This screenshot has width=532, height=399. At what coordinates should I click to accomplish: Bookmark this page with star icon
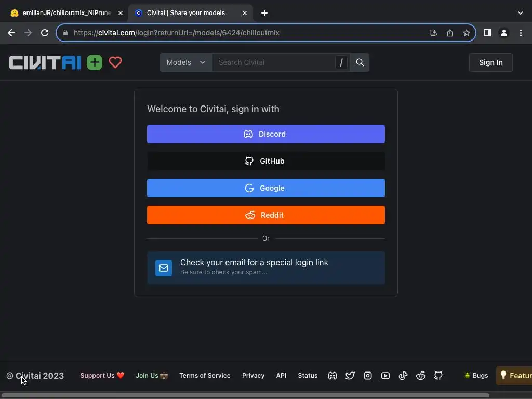tap(467, 33)
